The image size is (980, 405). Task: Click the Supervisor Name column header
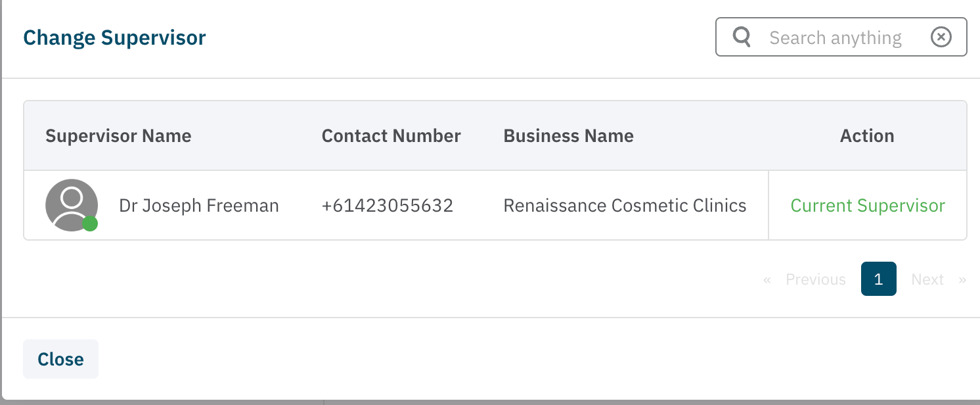pyautogui.click(x=118, y=136)
